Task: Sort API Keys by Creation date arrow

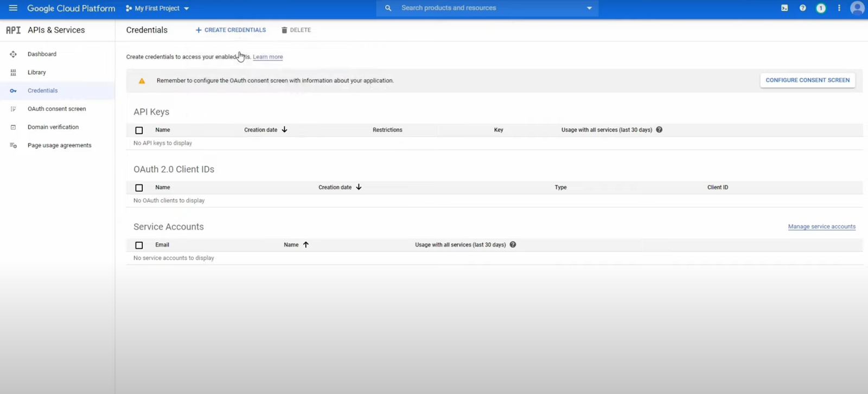Action: pyautogui.click(x=284, y=130)
